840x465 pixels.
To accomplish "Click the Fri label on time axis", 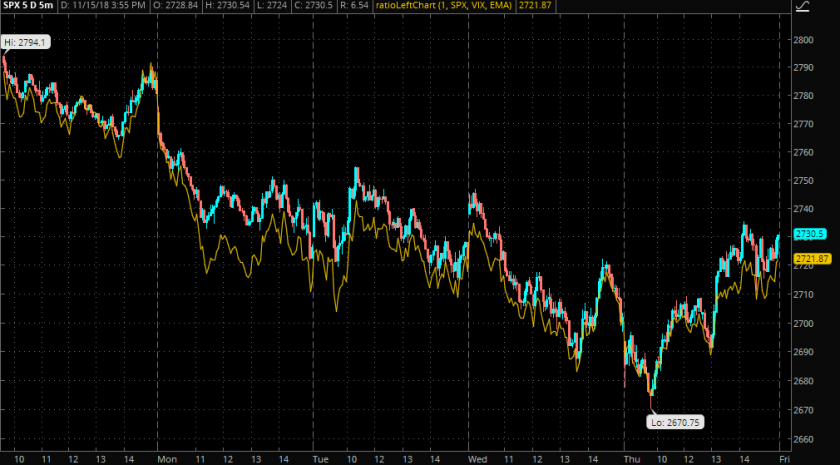I will (x=785, y=458).
